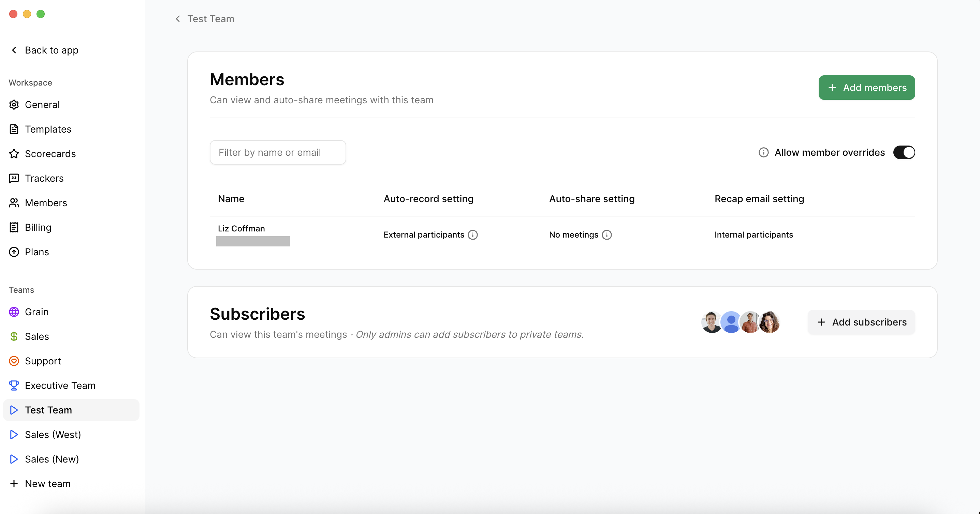Click the Back to app arrow
This screenshot has width=980, height=514.
pos(14,50)
